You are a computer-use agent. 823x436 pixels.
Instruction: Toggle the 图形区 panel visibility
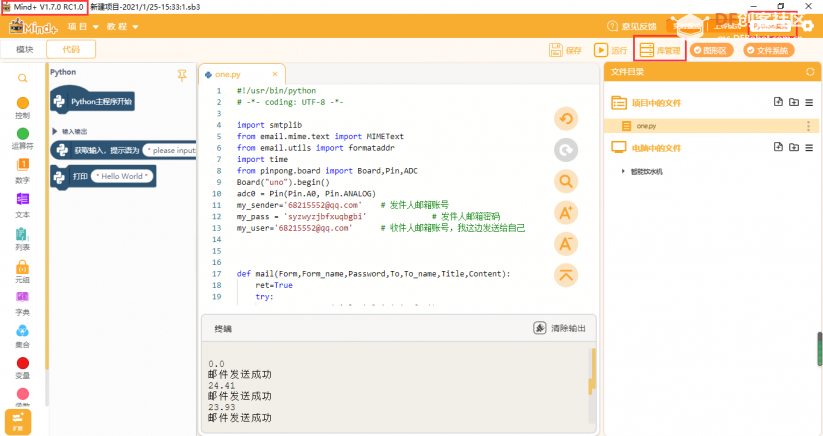(711, 50)
